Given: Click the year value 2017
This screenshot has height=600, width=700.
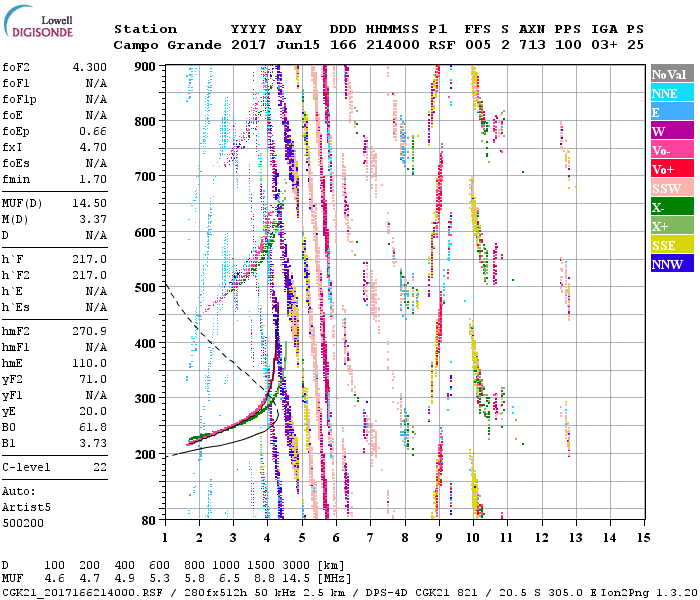Looking at the screenshot, I should tap(249, 45).
